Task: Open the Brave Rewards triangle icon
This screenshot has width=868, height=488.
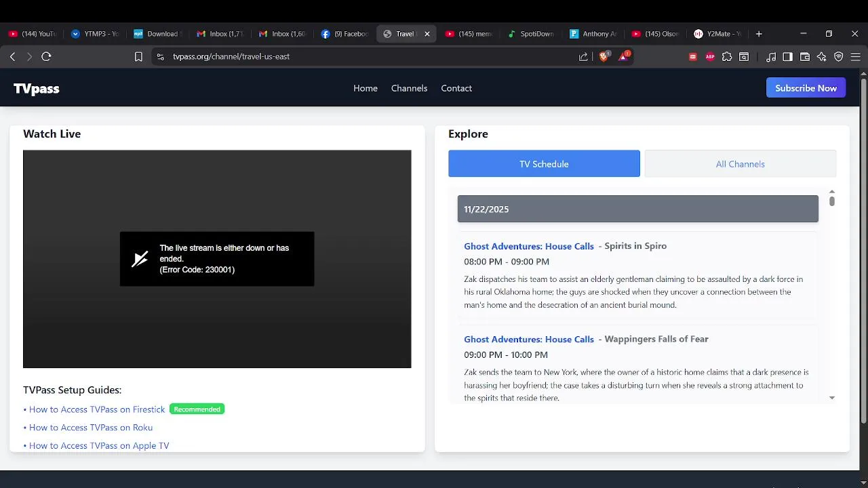Action: pos(623,56)
